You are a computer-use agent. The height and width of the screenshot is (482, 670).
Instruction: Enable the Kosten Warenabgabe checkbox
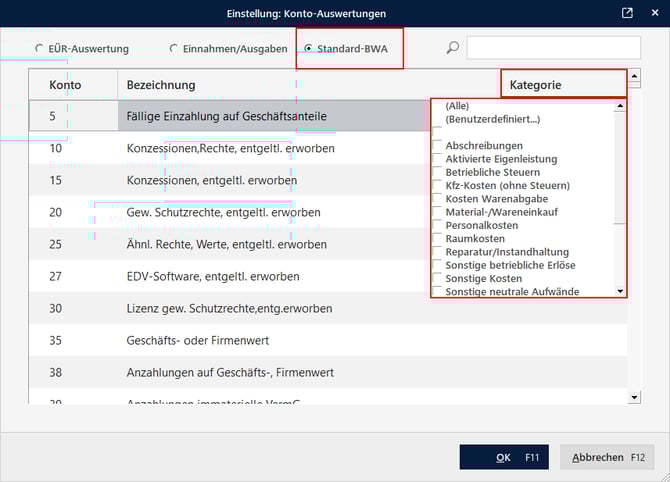point(437,199)
